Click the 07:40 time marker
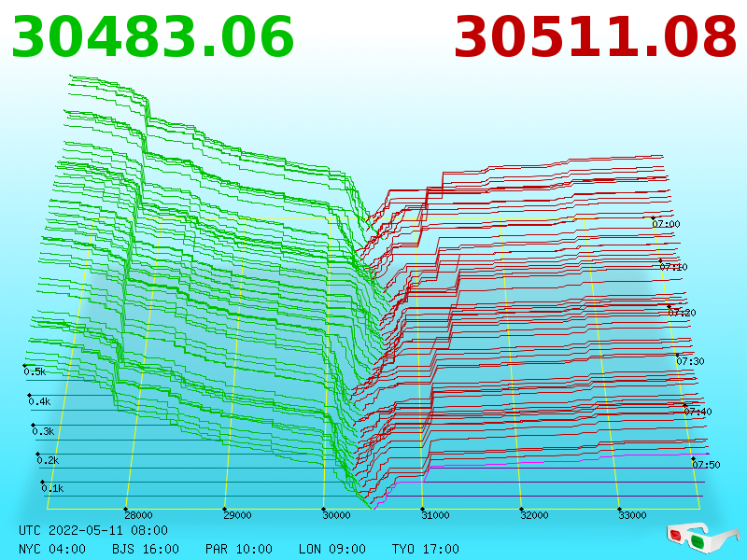Screen dimensions: 747x560 (x=698, y=412)
